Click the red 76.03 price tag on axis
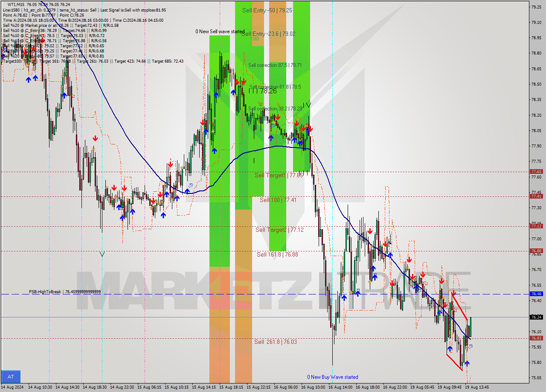Viewport: 546px width, 392px height. (x=536, y=338)
